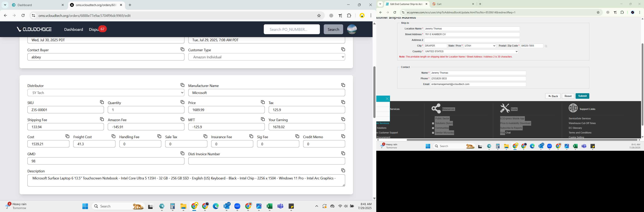Open the Warehouse Cut-Off Times link

pos(582,123)
